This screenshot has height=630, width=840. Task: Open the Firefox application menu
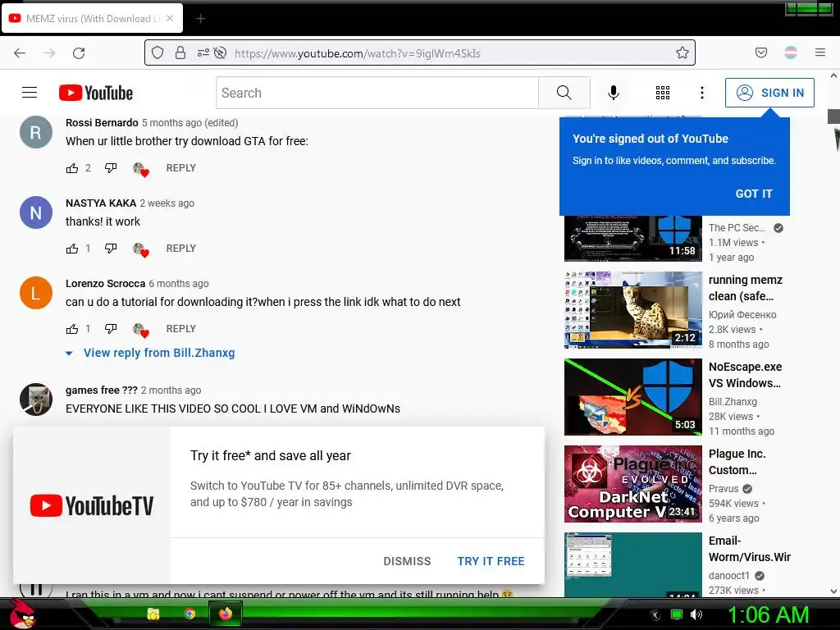coord(820,52)
